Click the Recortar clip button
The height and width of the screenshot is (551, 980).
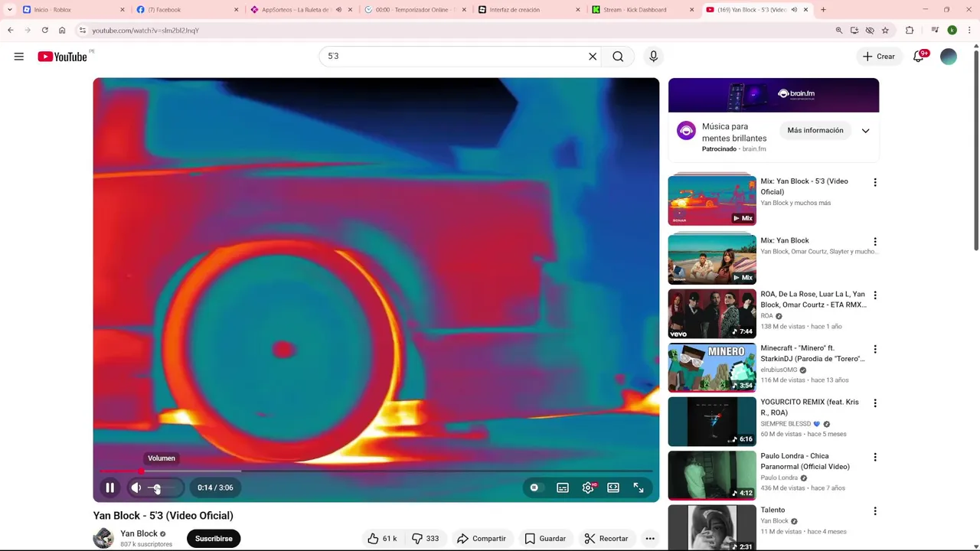[606, 539]
